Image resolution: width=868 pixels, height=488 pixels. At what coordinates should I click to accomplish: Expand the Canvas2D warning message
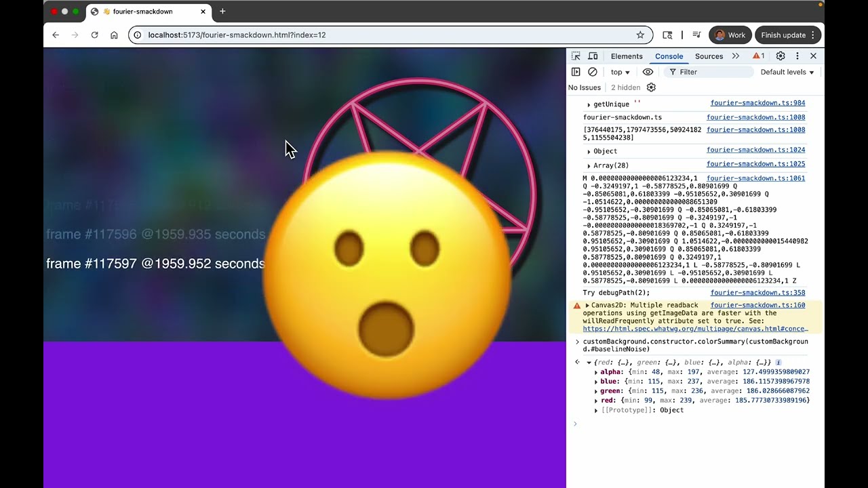(x=587, y=306)
